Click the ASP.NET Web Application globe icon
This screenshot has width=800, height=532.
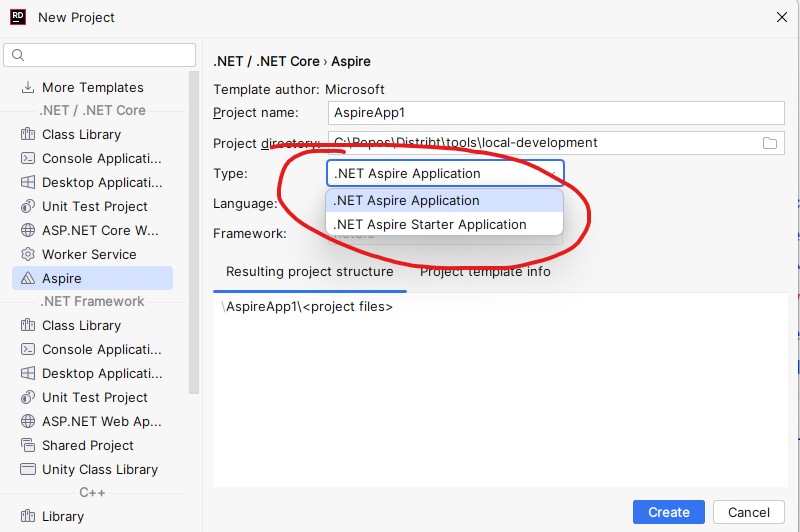click(x=28, y=421)
